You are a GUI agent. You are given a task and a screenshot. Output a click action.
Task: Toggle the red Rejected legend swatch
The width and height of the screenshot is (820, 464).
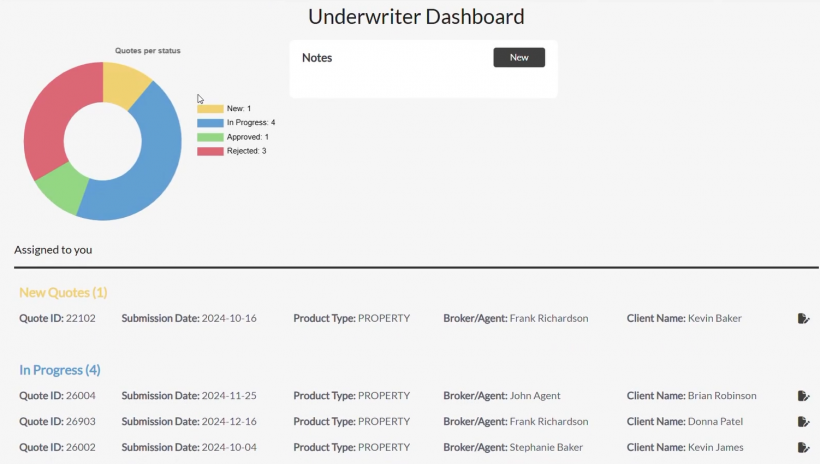pyautogui.click(x=210, y=151)
